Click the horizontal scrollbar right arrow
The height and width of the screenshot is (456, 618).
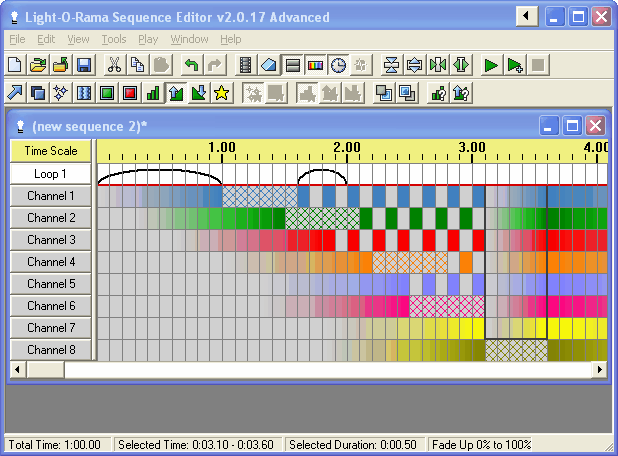click(600, 370)
